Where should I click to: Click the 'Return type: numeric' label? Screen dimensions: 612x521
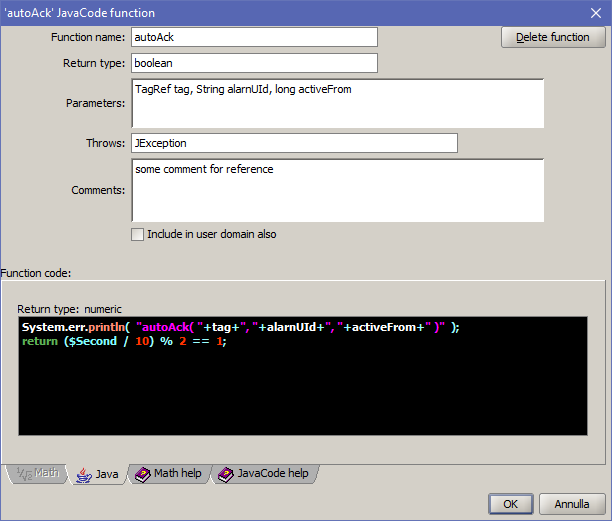69,309
